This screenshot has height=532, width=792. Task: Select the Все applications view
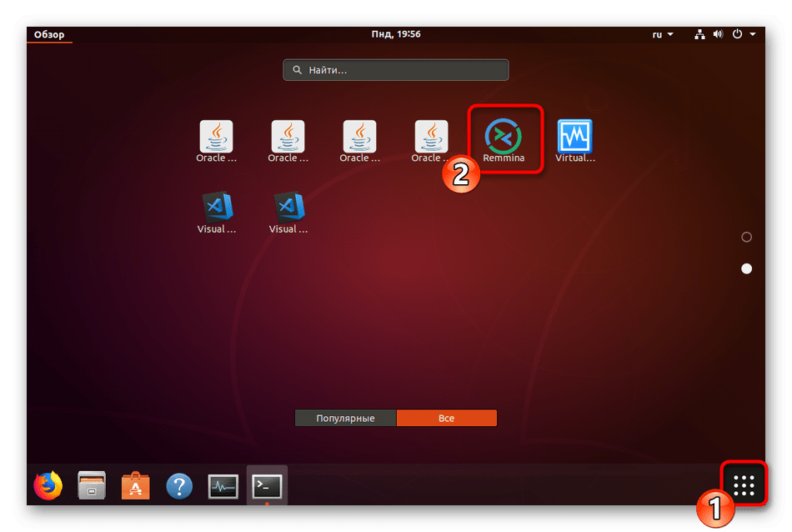(x=446, y=418)
